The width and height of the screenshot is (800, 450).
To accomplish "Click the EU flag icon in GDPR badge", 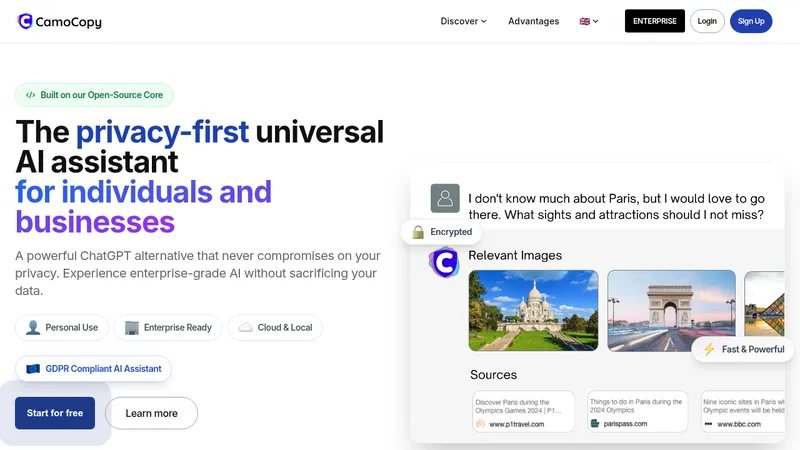I will point(33,368).
